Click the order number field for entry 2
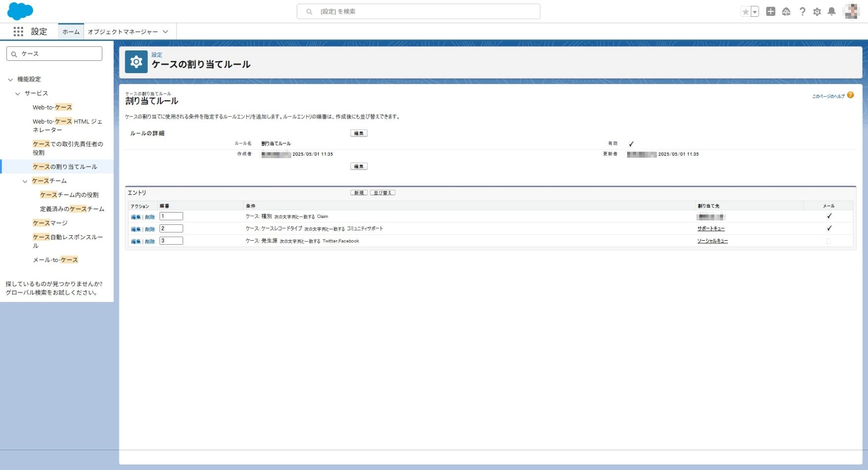 click(x=171, y=228)
